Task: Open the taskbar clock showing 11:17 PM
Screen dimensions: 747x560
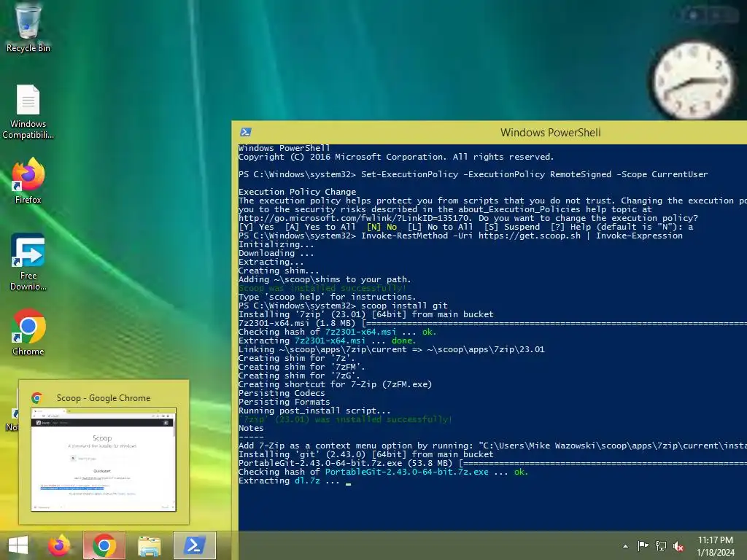Action: point(716,546)
